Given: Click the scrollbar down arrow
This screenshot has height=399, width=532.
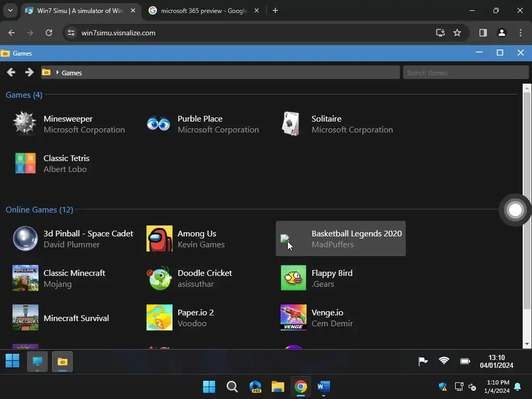Looking at the screenshot, I should click(x=527, y=344).
